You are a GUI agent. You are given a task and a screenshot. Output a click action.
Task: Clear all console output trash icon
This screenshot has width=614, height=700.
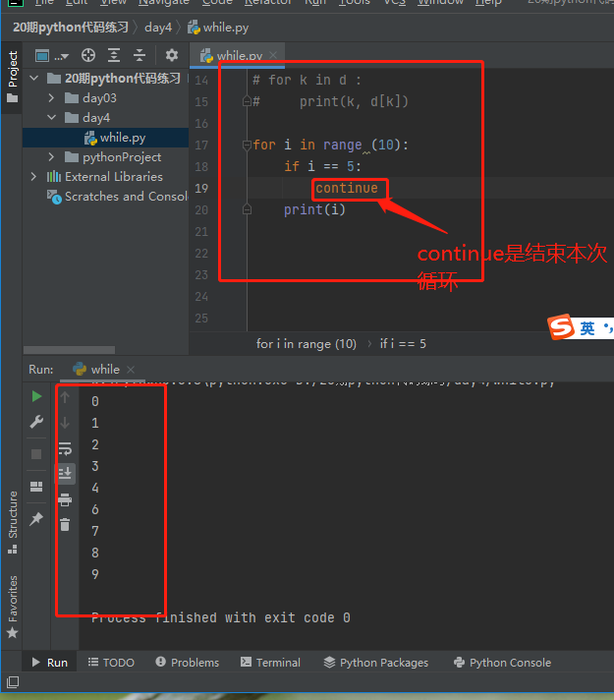click(x=65, y=524)
